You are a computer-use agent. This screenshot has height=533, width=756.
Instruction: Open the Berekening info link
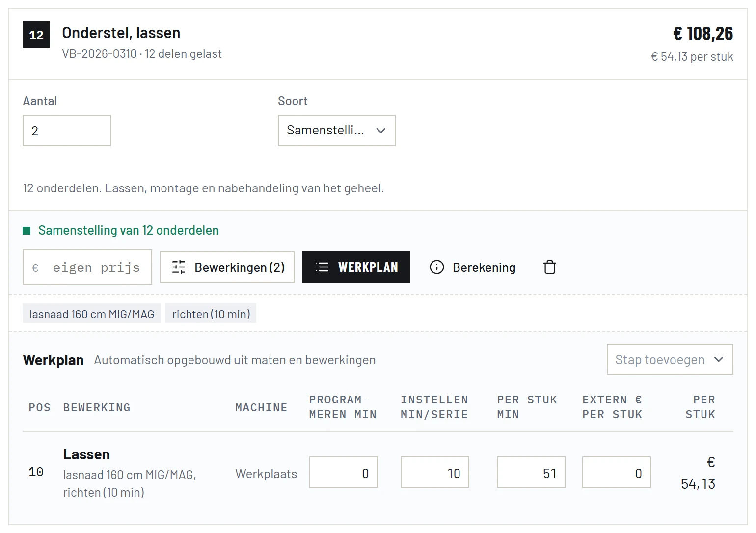472,267
